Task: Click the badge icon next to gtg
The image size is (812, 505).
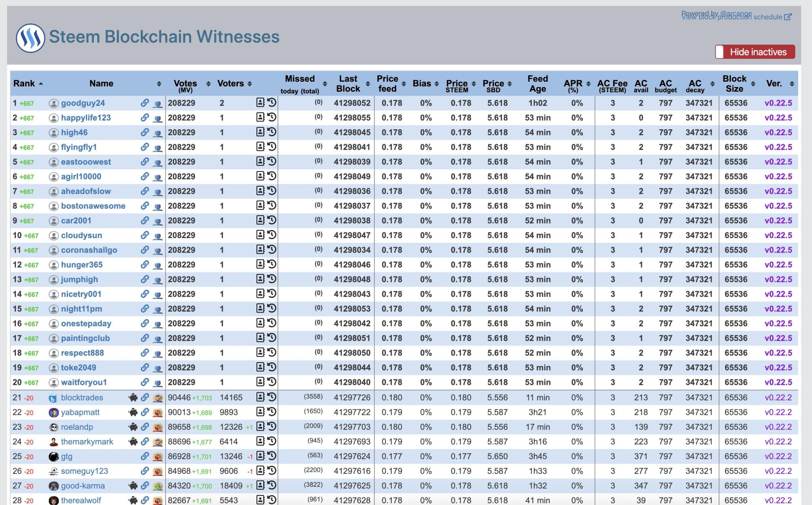Action: pyautogui.click(x=157, y=456)
